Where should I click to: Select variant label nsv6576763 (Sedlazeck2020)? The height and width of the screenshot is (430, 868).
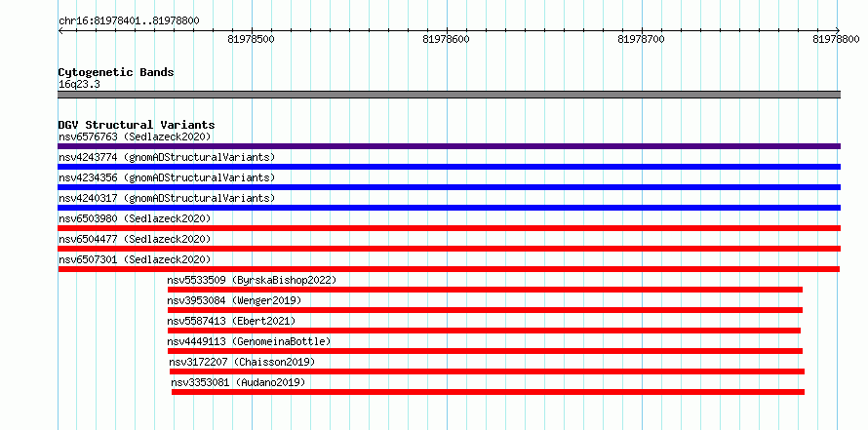coord(135,137)
